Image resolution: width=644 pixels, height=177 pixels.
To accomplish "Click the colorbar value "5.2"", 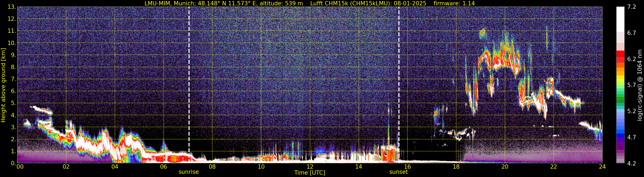I will pos(632,111).
